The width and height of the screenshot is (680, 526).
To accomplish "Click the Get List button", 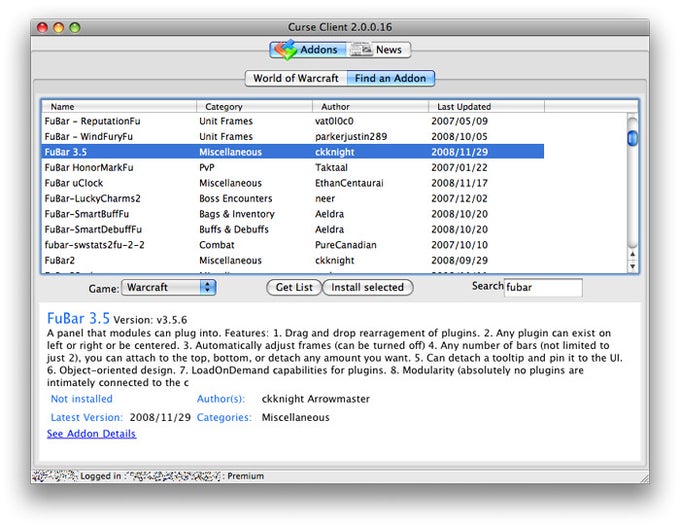I will [294, 288].
